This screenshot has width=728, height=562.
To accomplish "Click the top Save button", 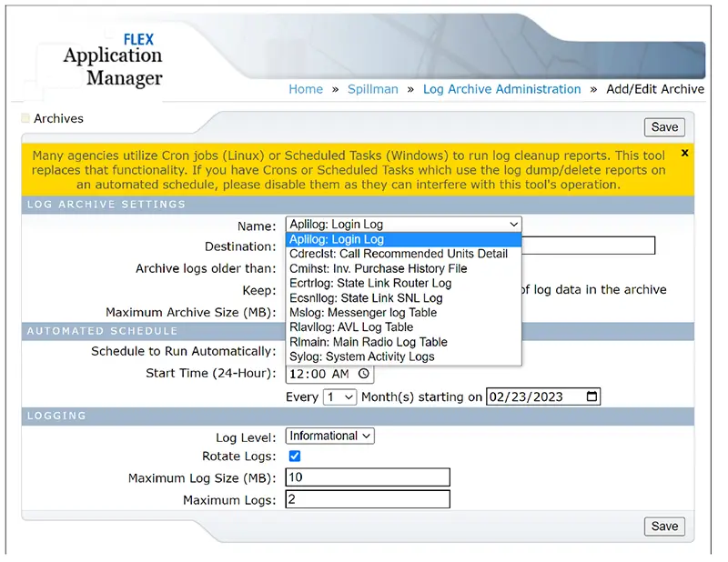I will pyautogui.click(x=664, y=127).
